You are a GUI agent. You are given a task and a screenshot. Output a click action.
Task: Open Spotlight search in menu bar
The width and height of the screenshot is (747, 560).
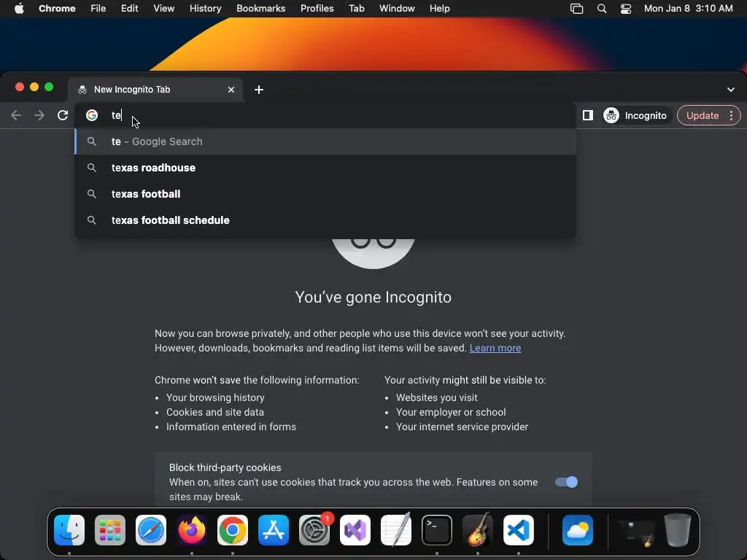pos(602,9)
